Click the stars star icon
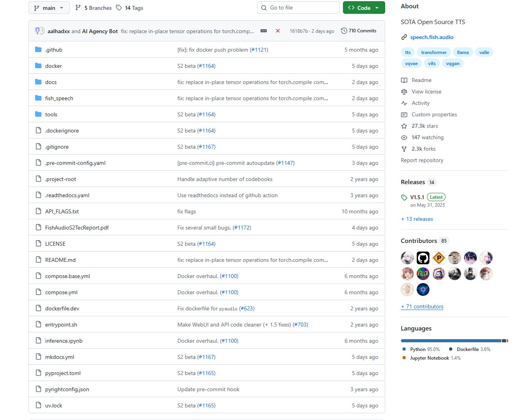Image resolution: width=532 pixels, height=420 pixels. [404, 126]
